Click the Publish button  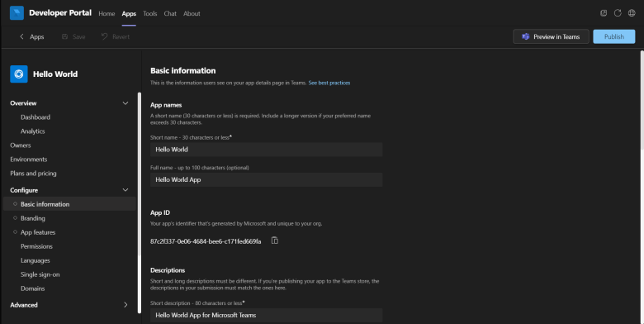[614, 36]
